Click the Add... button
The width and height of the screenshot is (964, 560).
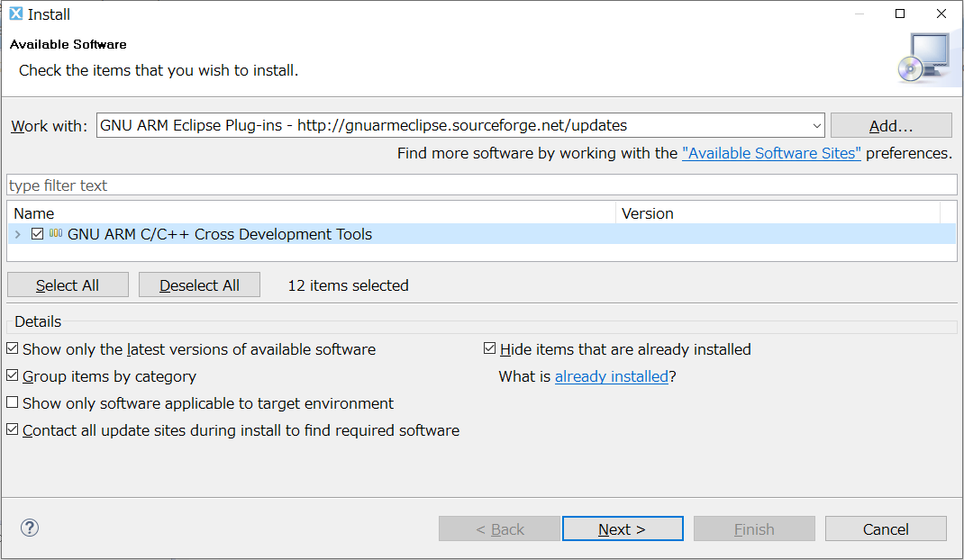tap(891, 125)
